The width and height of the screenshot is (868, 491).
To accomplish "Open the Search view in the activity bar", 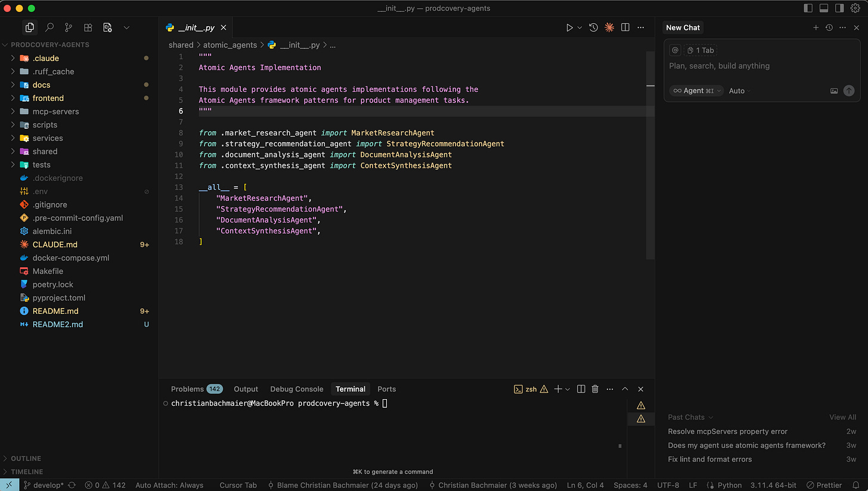I will (x=49, y=27).
